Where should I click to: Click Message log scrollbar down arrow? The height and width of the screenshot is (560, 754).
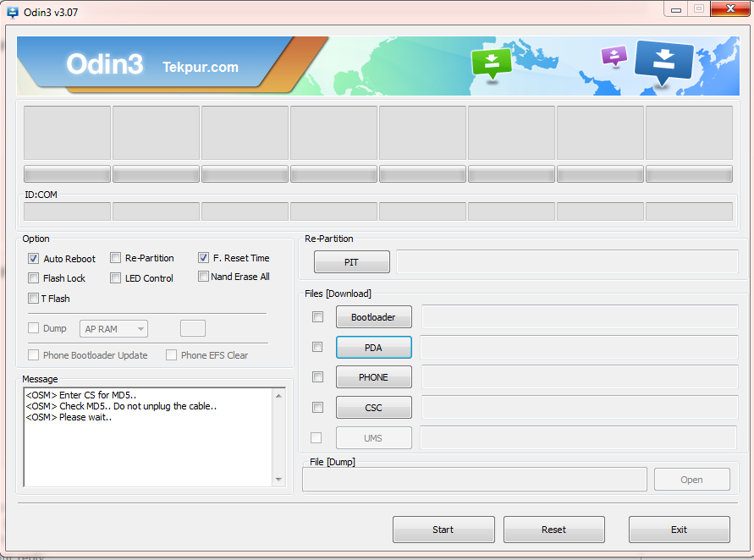click(x=278, y=480)
